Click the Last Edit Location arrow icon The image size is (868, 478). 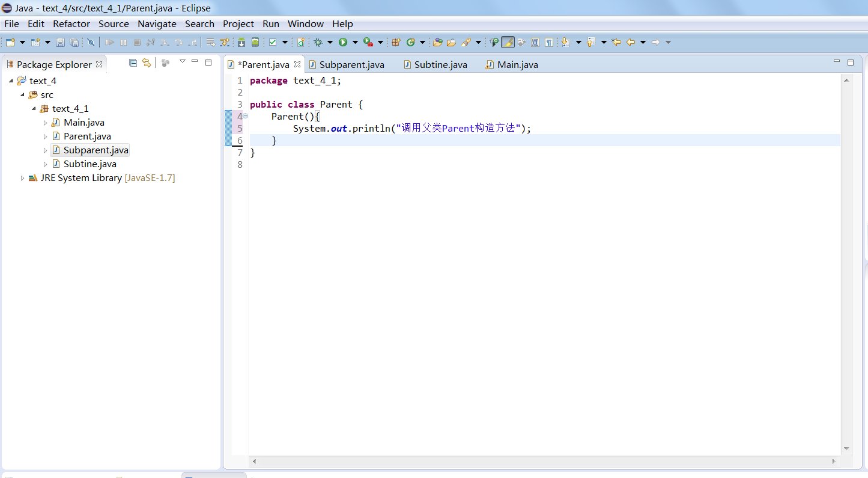pyautogui.click(x=616, y=42)
